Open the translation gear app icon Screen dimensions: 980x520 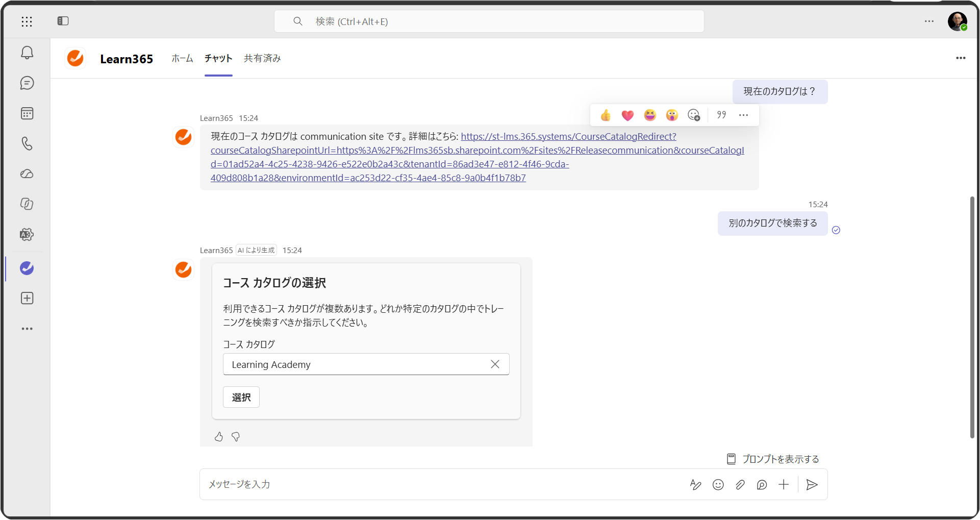pos(27,235)
